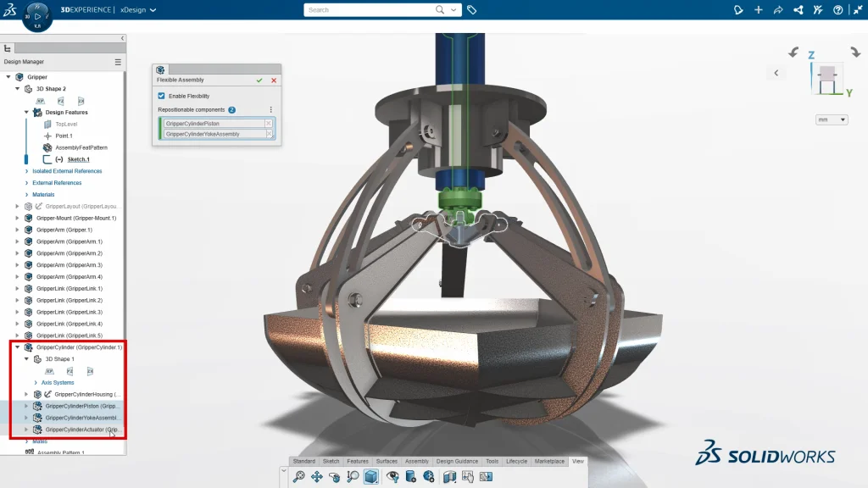Click the hand selection view tool
The width and height of the screenshot is (868, 488).
pos(468,476)
